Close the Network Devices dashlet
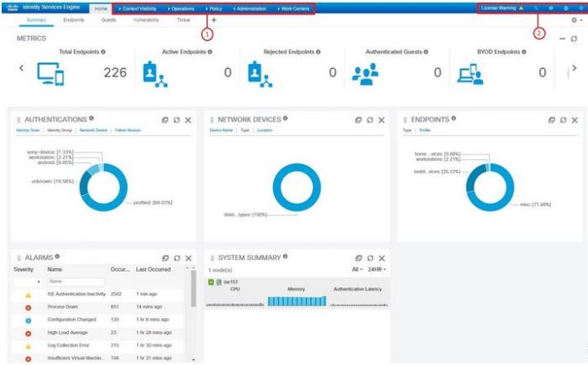Viewport: 588px width, 365px height. pos(381,120)
